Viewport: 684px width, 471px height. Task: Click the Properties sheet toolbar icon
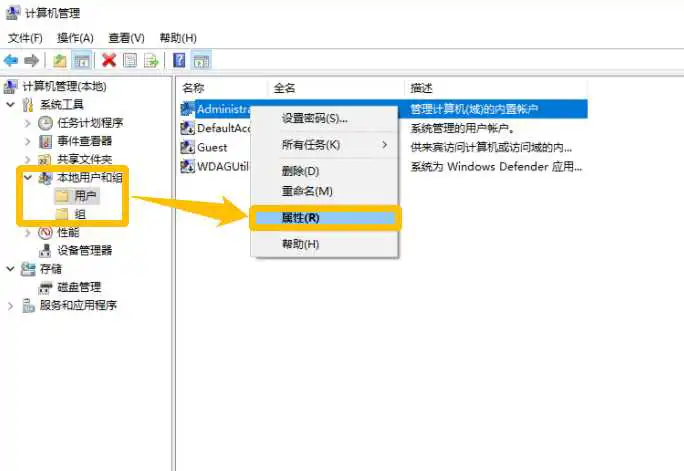[x=130, y=61]
